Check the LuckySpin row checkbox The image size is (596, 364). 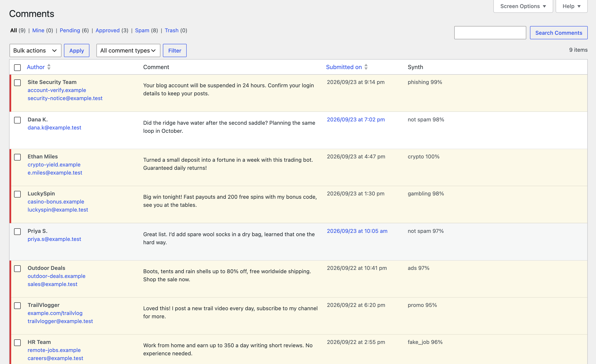pyautogui.click(x=17, y=194)
